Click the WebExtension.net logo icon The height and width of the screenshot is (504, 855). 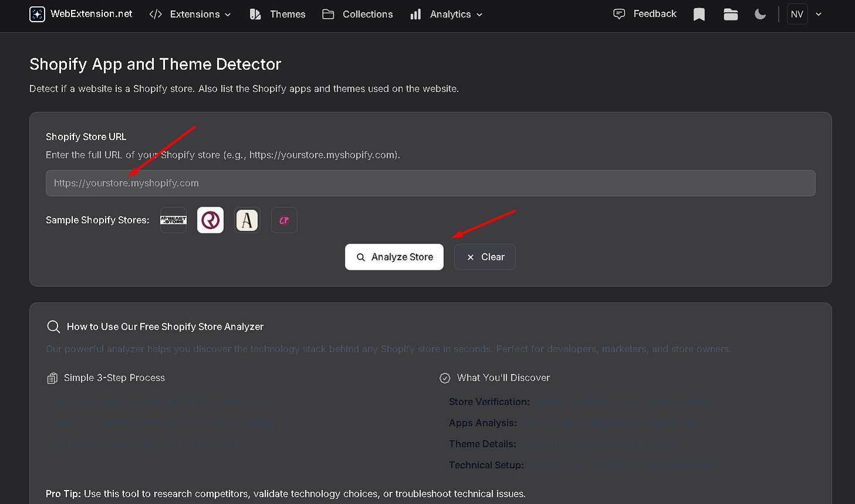[x=38, y=14]
